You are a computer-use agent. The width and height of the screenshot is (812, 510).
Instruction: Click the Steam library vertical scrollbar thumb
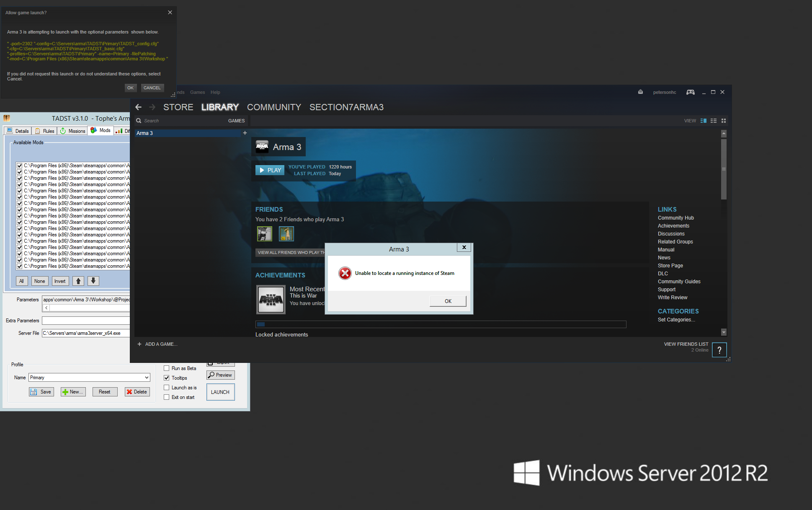(x=724, y=169)
